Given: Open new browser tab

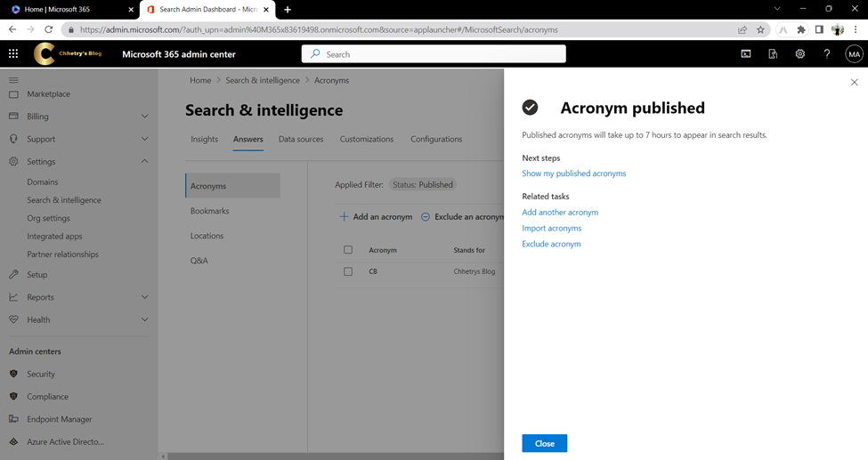Looking at the screenshot, I should 288,10.
